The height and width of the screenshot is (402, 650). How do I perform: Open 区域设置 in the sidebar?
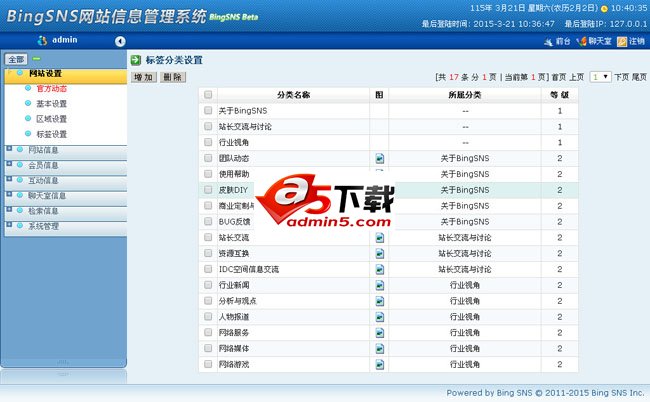point(51,119)
